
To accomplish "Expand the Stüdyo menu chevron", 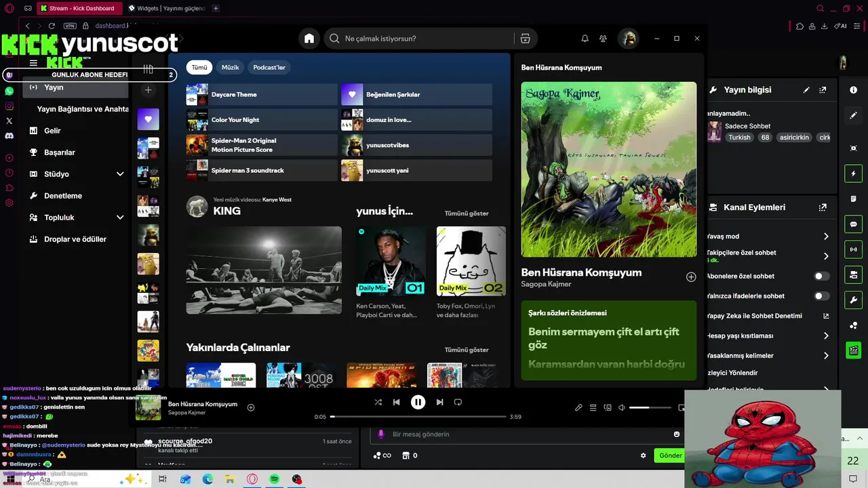I will click(120, 174).
